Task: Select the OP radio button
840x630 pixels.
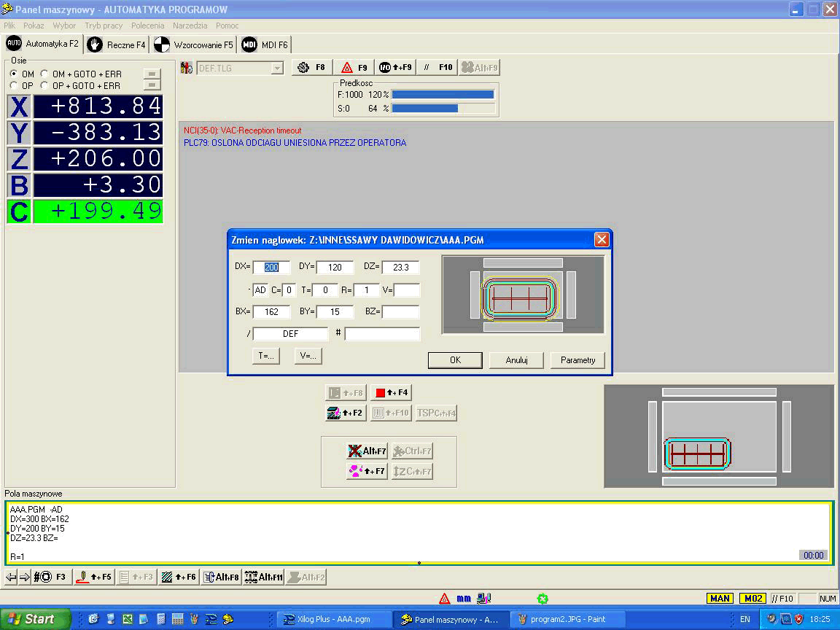Action: (x=14, y=86)
